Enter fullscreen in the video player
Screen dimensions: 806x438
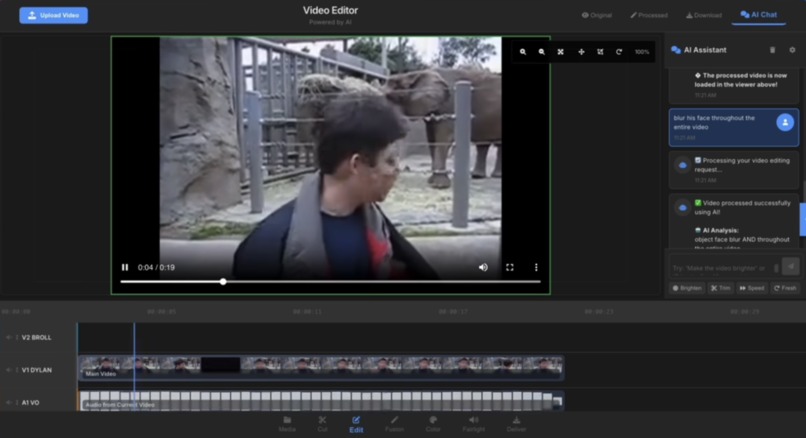point(510,267)
